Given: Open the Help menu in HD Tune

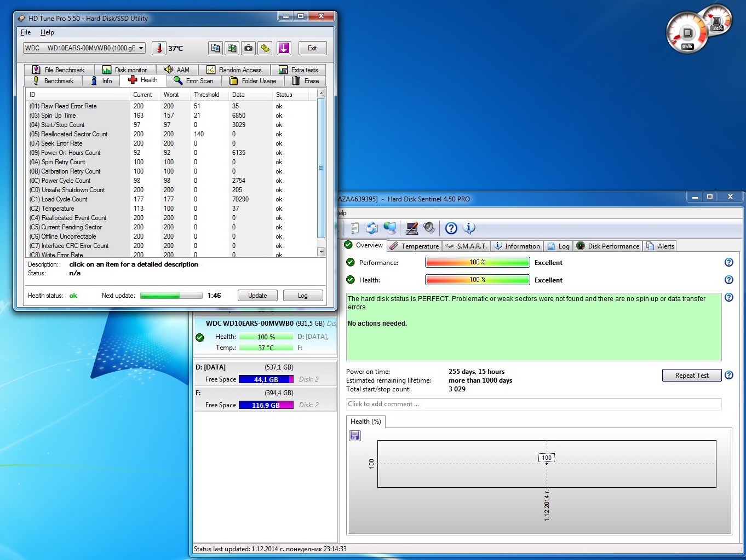Looking at the screenshot, I should point(47,32).
